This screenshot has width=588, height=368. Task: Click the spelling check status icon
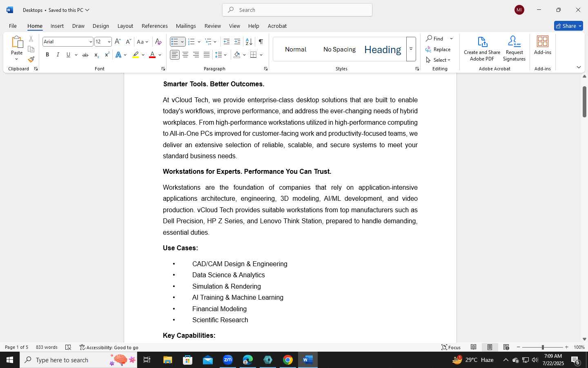coord(68,347)
